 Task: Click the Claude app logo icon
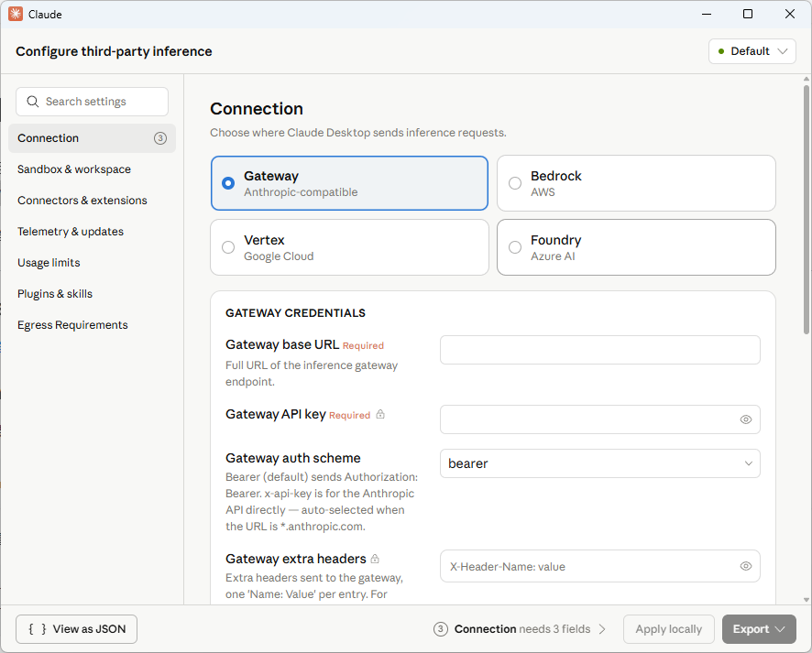[16, 14]
